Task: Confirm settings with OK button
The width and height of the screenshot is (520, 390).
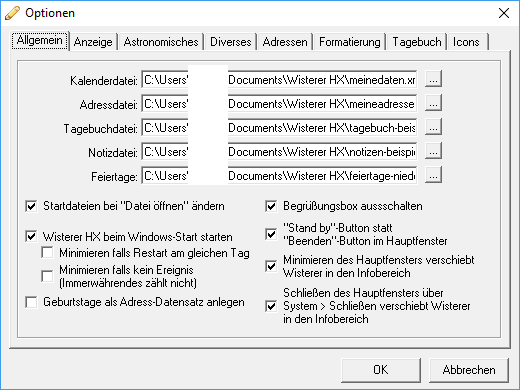Action: click(x=381, y=370)
